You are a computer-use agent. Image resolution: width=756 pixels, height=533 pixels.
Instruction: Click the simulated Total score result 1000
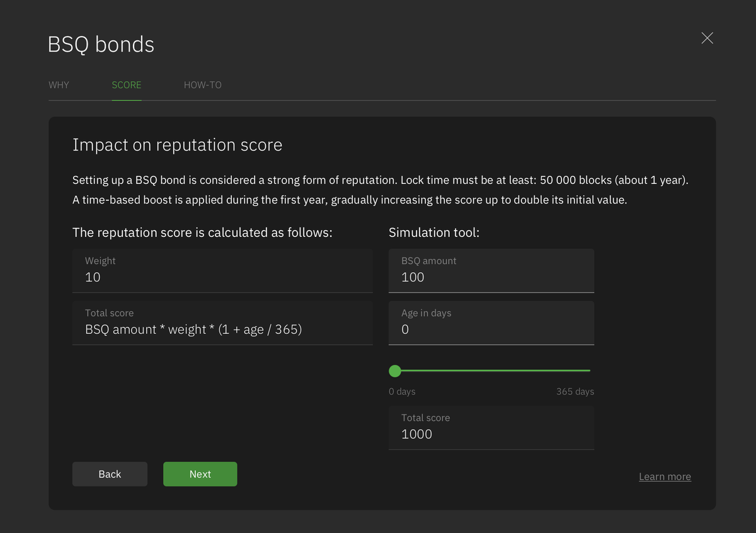tap(491, 434)
